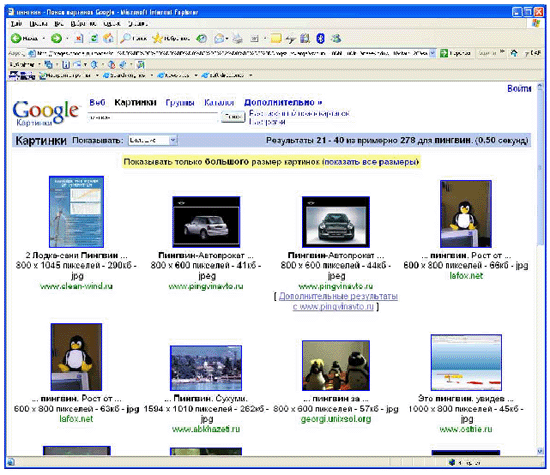This screenshot has height=475, width=550.
Task: Open the Дополнительно » link
Action: click(283, 102)
